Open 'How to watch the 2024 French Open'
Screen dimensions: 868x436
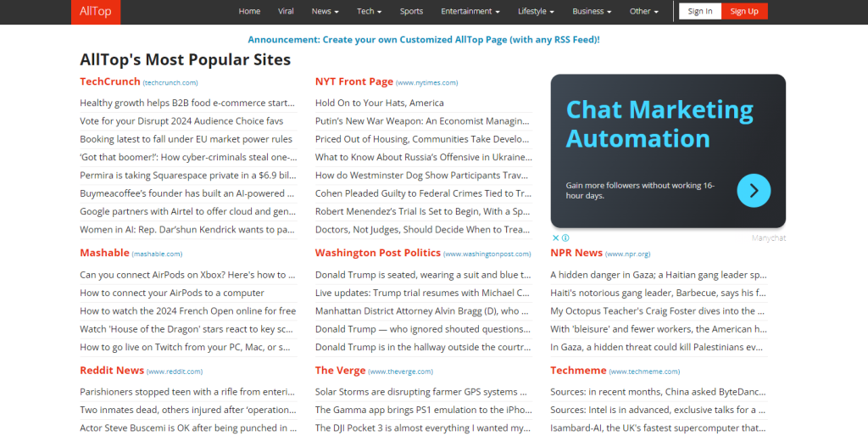pos(187,311)
